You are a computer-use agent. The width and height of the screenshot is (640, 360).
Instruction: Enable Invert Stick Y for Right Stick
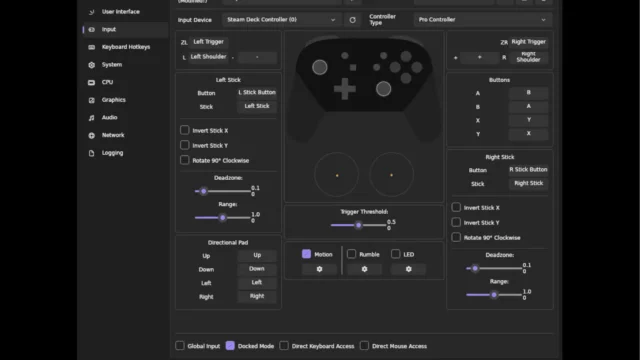pyautogui.click(x=456, y=222)
